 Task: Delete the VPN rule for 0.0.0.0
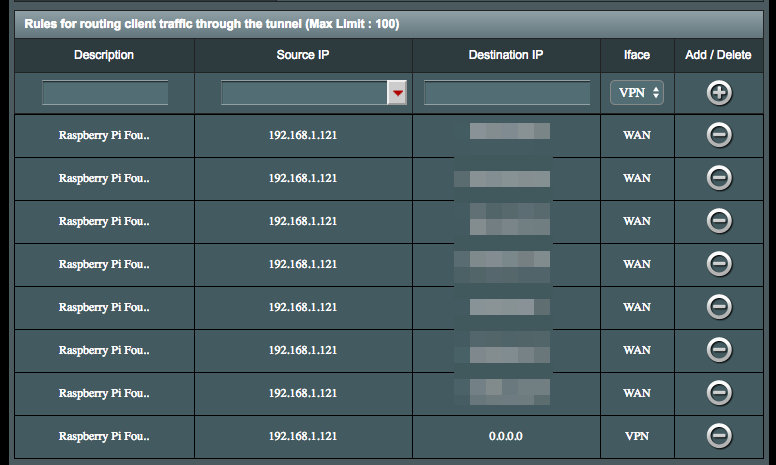tap(719, 436)
